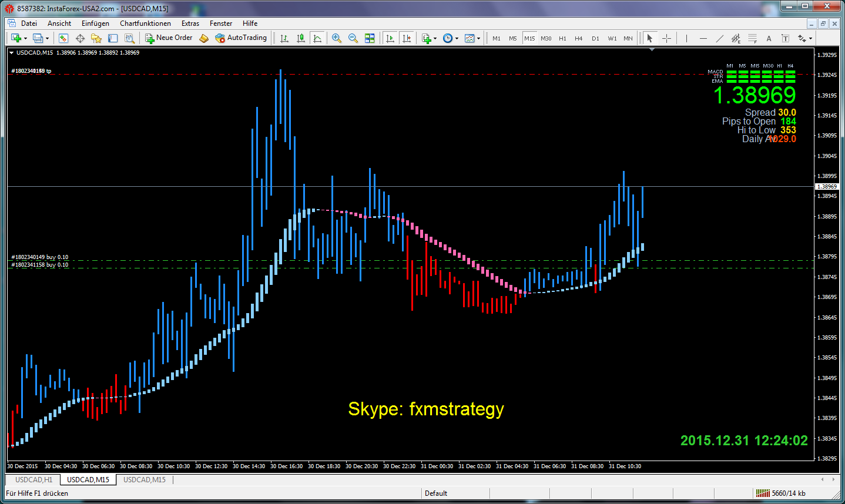The width and height of the screenshot is (845, 504).
Task: Expand the templates dropdown arrow
Action: click(x=478, y=39)
